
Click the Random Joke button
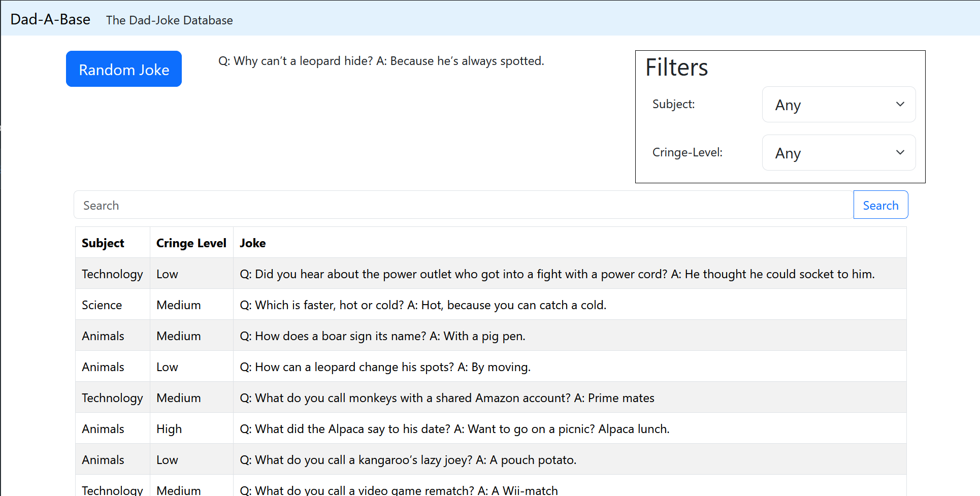point(124,69)
